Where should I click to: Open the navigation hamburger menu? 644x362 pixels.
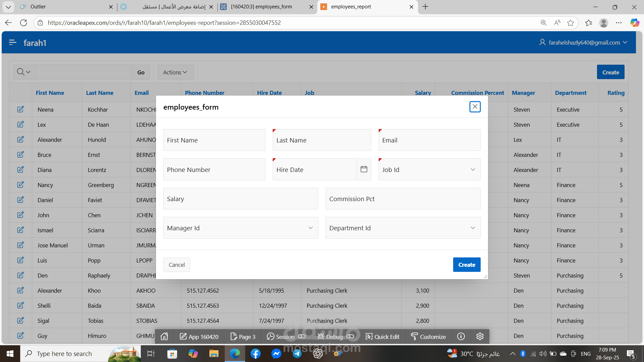point(13,43)
